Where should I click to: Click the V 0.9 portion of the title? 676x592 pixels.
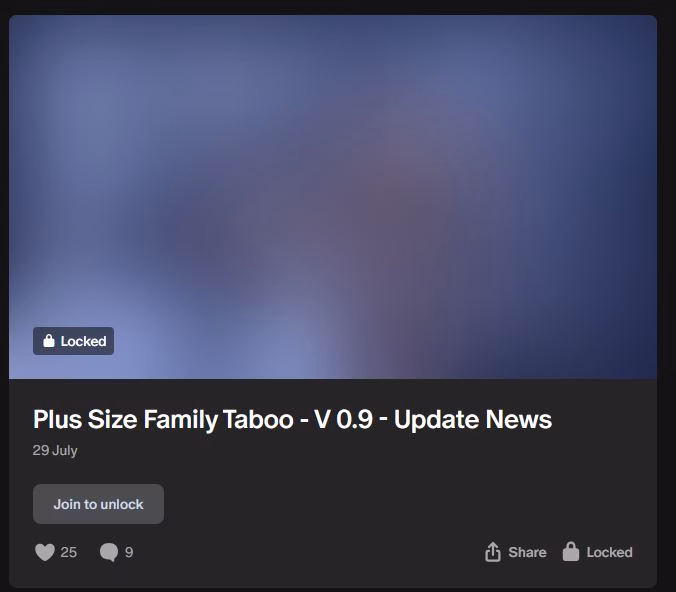pos(343,419)
